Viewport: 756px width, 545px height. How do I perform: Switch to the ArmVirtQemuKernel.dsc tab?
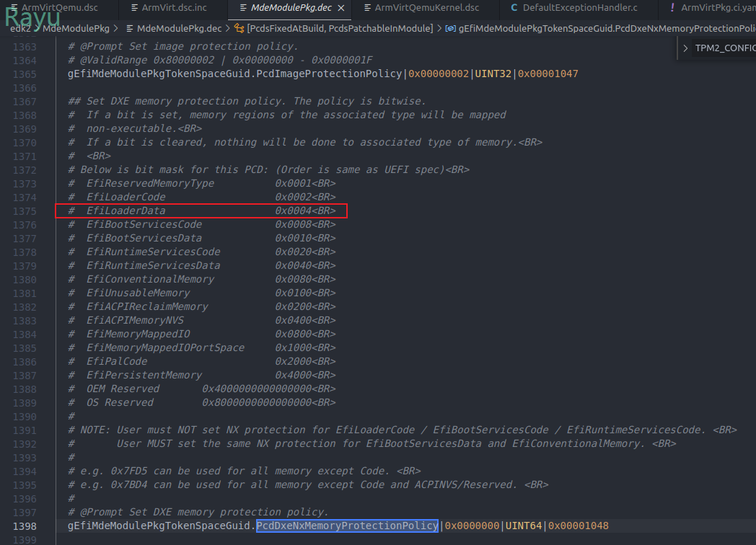pyautogui.click(x=422, y=8)
